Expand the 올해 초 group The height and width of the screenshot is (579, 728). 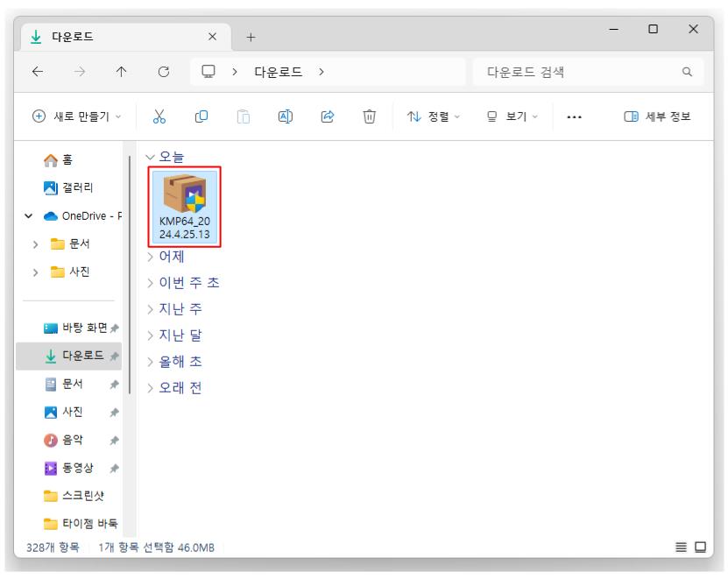pyautogui.click(x=150, y=362)
